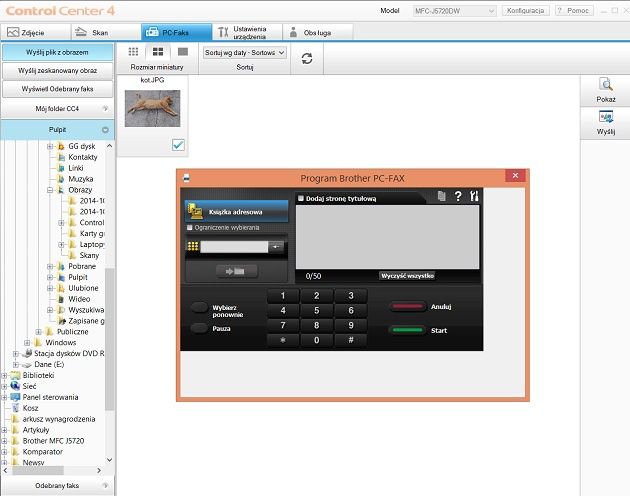Click the cover page document icon in PC-FAX
This screenshot has height=496, width=630.
442,196
